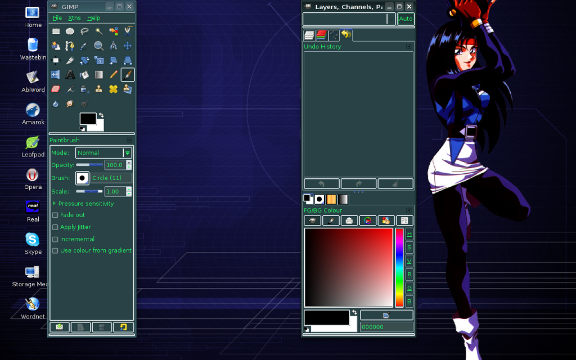Open the Leafpad desktop icon
576x360 pixels.
[x=33, y=147]
